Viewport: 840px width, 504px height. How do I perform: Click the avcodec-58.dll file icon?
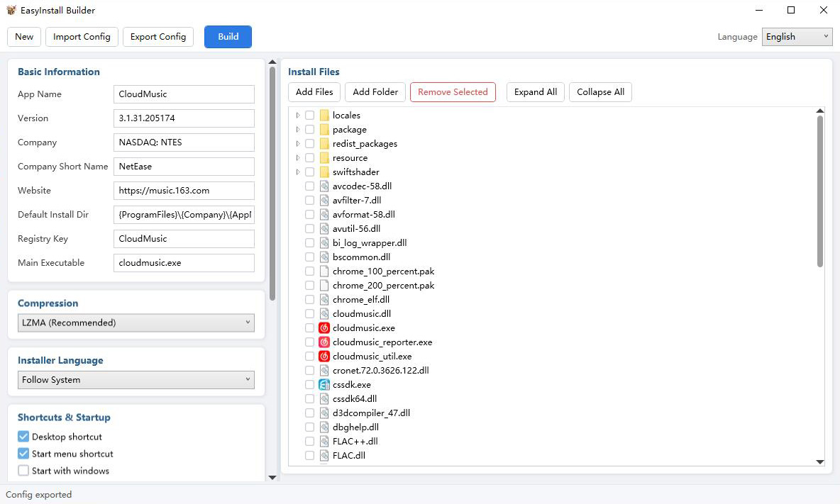pyautogui.click(x=324, y=186)
